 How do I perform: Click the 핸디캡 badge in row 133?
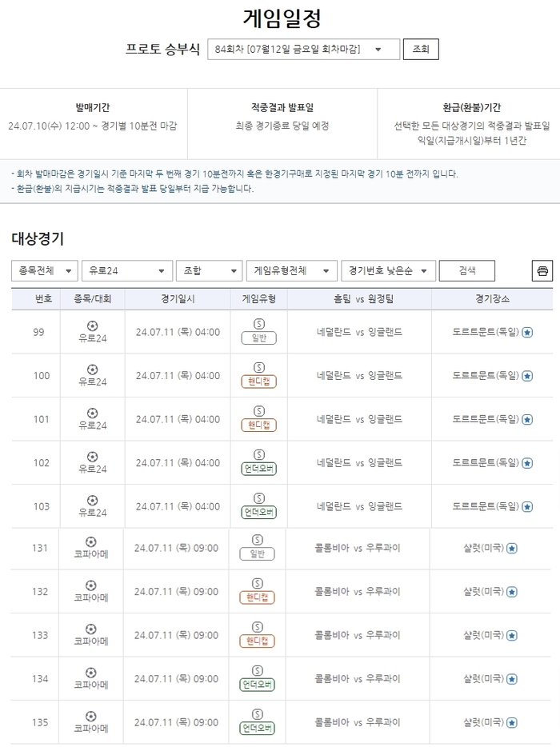[x=257, y=641]
